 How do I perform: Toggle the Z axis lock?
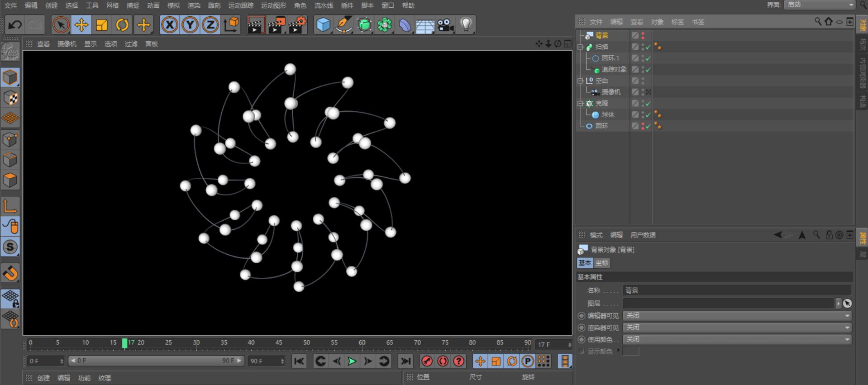[x=210, y=25]
